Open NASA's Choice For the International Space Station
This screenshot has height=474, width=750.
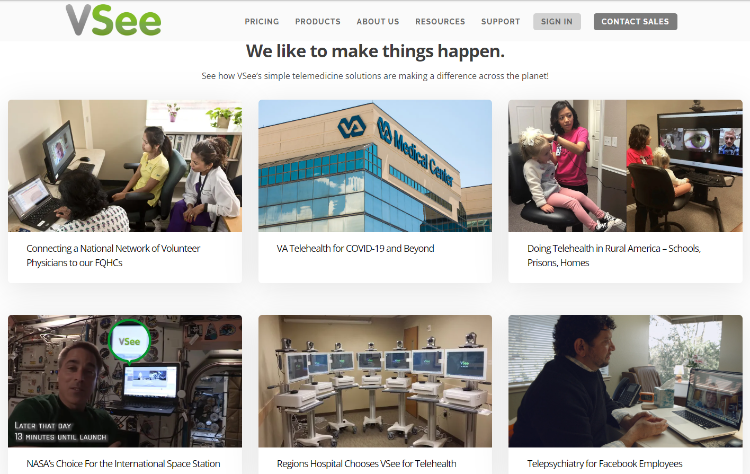coord(123,463)
